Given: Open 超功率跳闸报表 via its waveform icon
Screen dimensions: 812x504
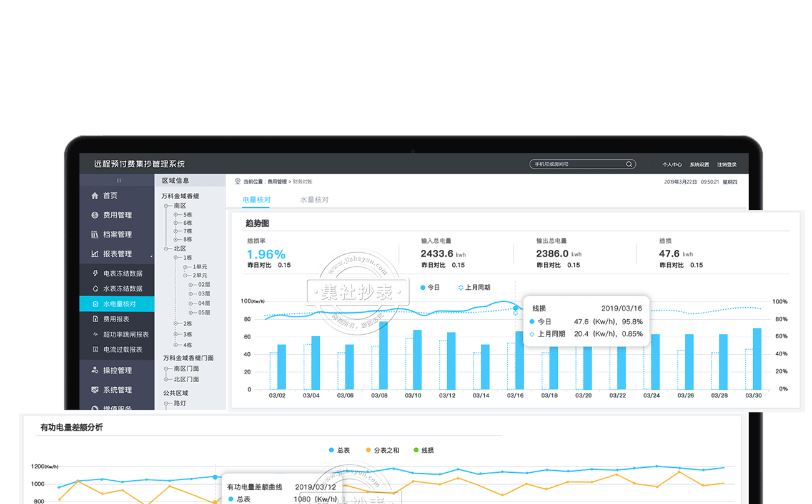Looking at the screenshot, I should 96,335.
